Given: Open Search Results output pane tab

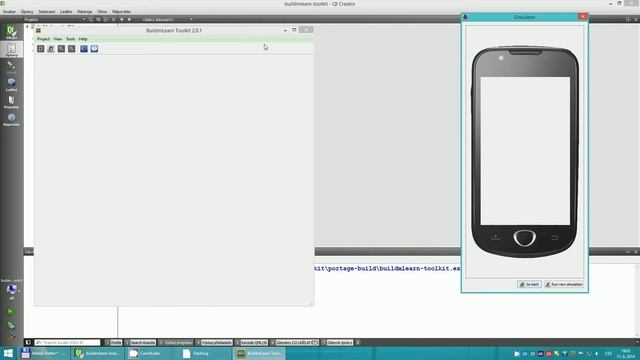Looking at the screenshot, I should tap(140, 342).
